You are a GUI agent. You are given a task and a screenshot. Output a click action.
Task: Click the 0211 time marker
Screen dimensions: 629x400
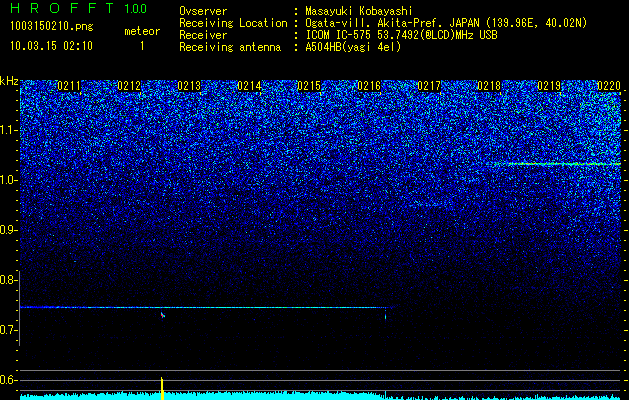pyautogui.click(x=69, y=86)
